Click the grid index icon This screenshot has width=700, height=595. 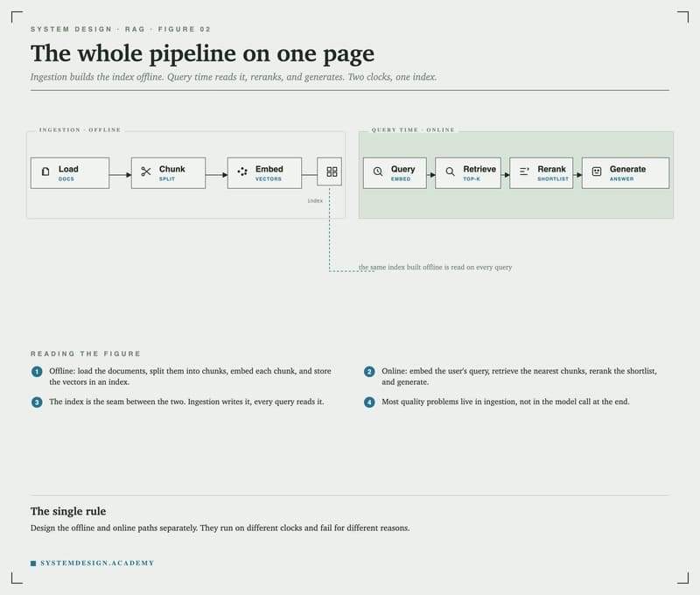click(x=332, y=171)
